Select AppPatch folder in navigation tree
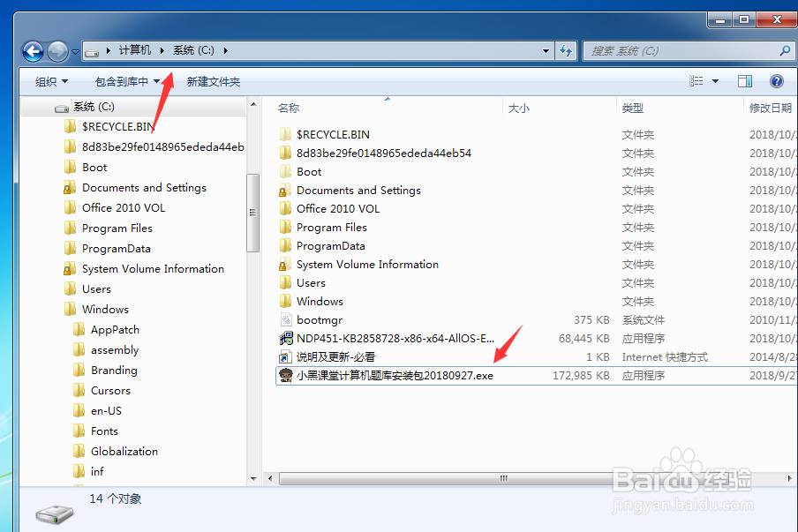This screenshot has height=532, width=798. [x=115, y=330]
